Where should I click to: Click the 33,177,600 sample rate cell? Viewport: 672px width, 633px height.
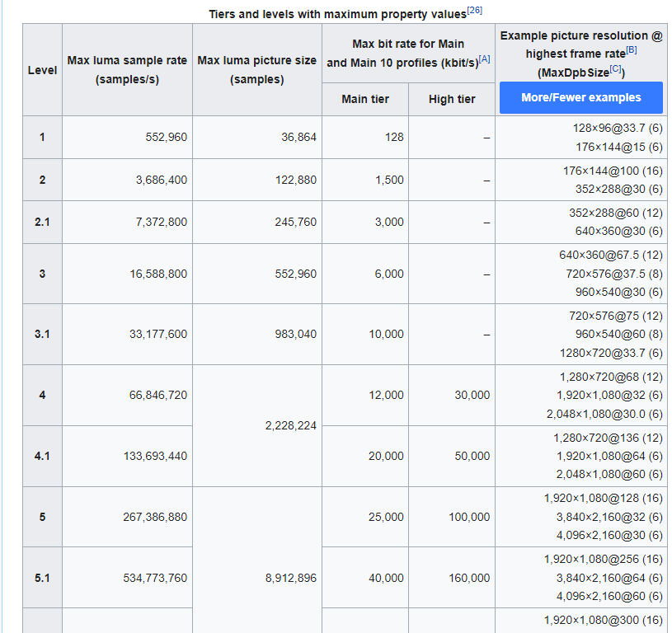[127, 334]
